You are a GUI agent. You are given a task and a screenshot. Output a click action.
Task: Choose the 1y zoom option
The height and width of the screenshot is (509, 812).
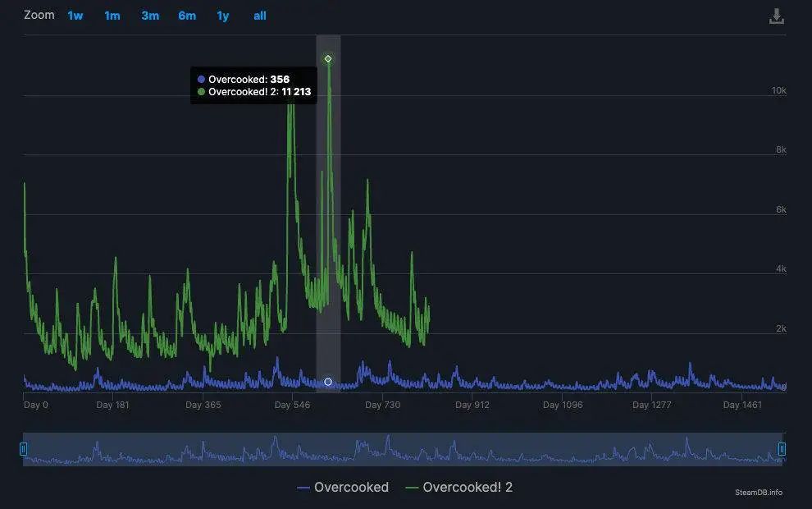pyautogui.click(x=222, y=16)
